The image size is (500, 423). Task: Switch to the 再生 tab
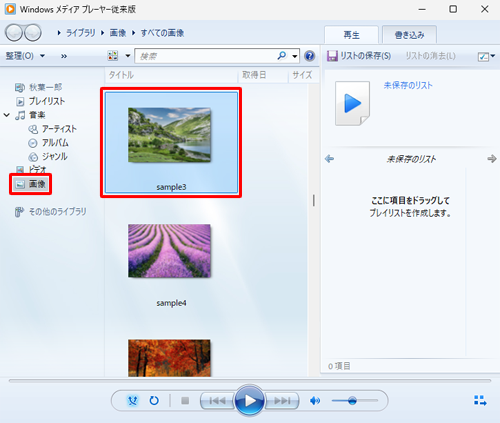click(x=352, y=35)
